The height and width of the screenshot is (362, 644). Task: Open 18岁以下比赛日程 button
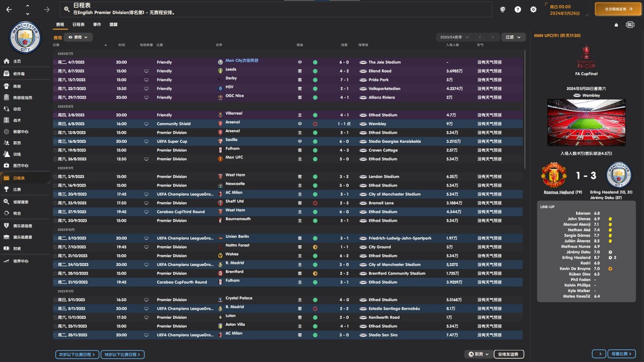point(123,354)
